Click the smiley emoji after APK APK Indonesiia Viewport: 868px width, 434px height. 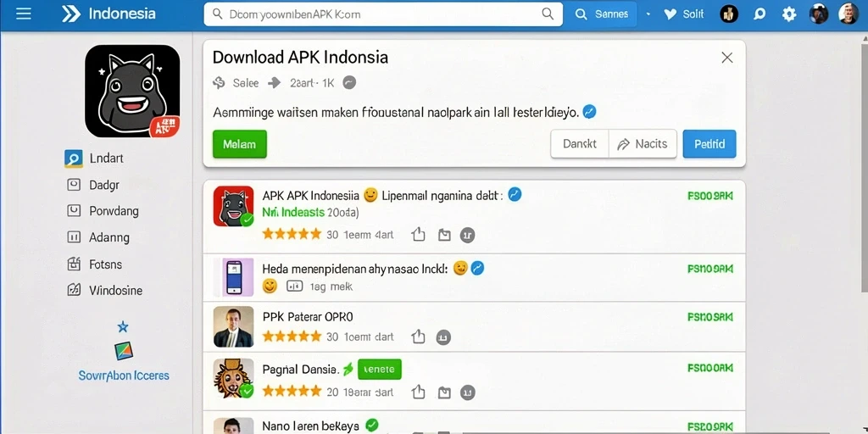[x=370, y=195]
